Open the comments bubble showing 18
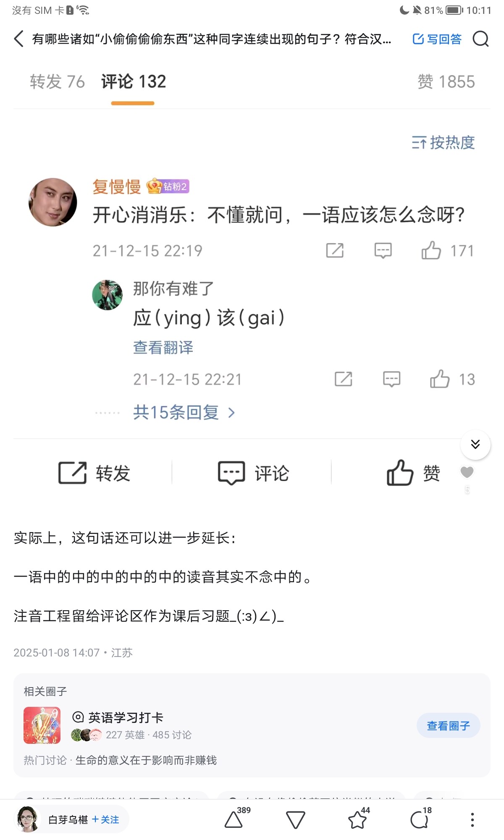The image size is (504, 840). pos(419,819)
